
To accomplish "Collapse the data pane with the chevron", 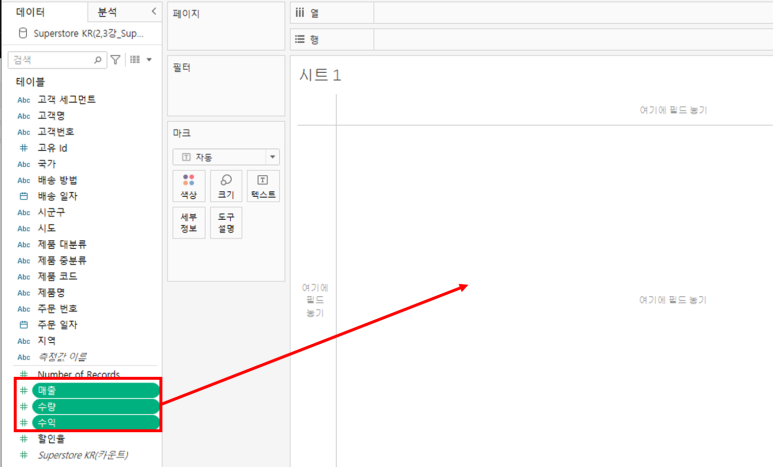I will point(154,11).
